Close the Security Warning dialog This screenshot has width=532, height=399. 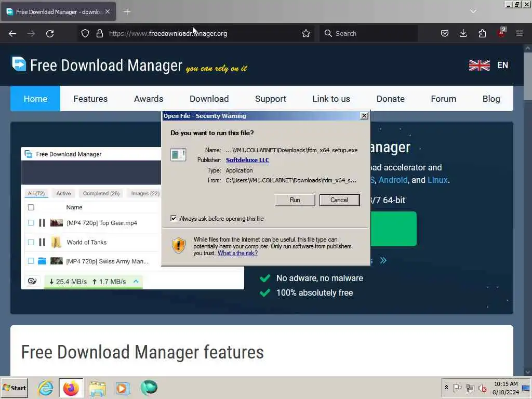click(364, 116)
